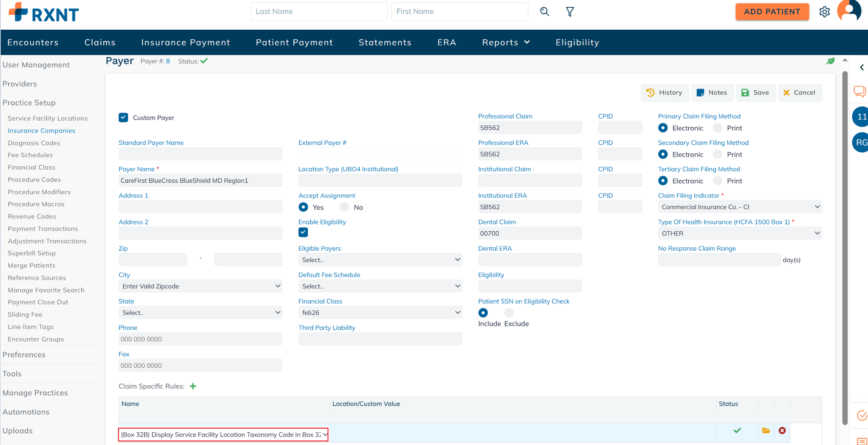
Task: Click the Save button
Action: click(x=755, y=92)
